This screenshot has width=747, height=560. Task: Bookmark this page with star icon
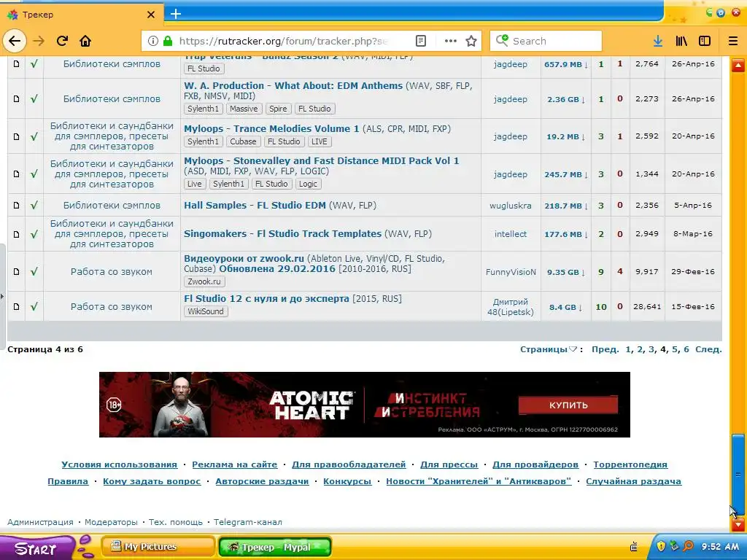[x=471, y=41]
